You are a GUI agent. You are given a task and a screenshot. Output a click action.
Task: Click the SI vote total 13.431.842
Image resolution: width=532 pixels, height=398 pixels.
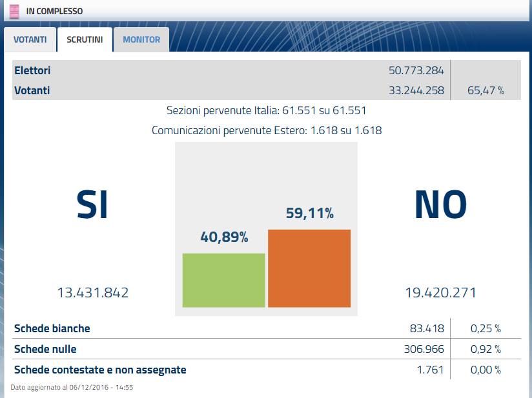pyautogui.click(x=93, y=292)
